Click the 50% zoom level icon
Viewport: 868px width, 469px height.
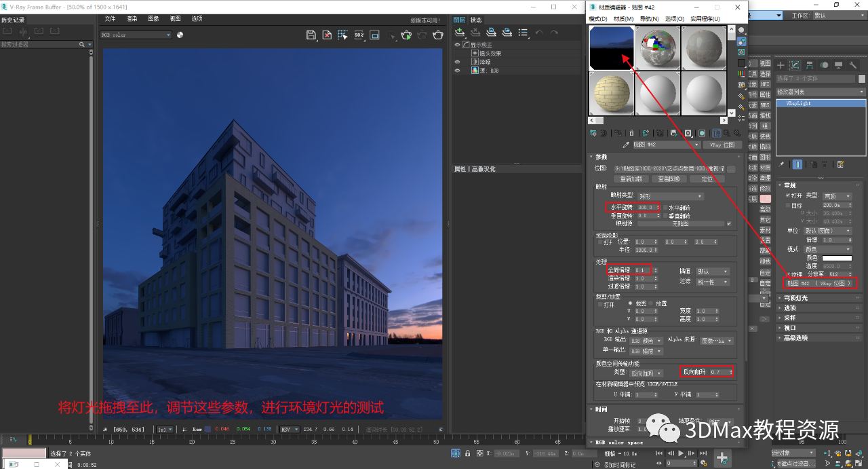pos(359,35)
